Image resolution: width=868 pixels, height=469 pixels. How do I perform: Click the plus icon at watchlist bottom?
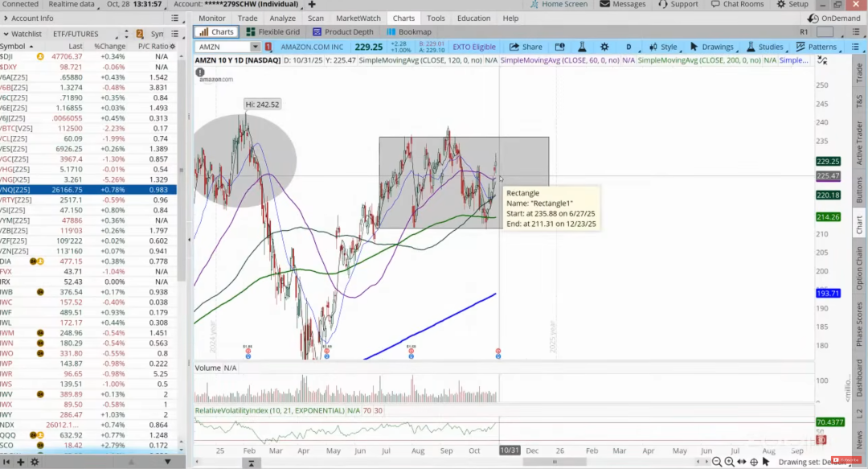click(x=20, y=462)
